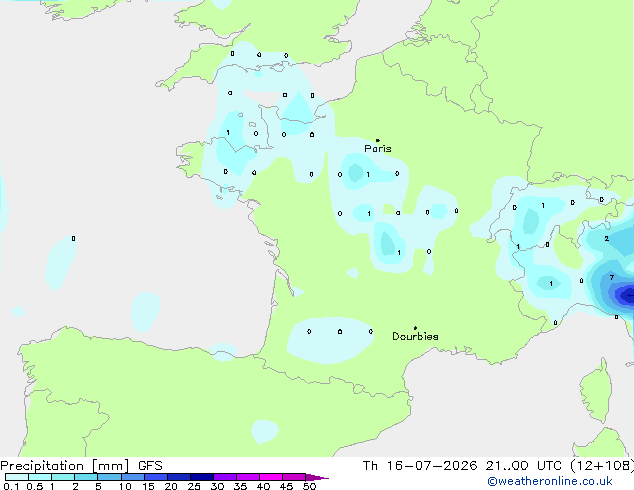The image size is (634, 490).
Task: Pick the magenta legend swatch from 35 to 40
Action: pos(247,477)
